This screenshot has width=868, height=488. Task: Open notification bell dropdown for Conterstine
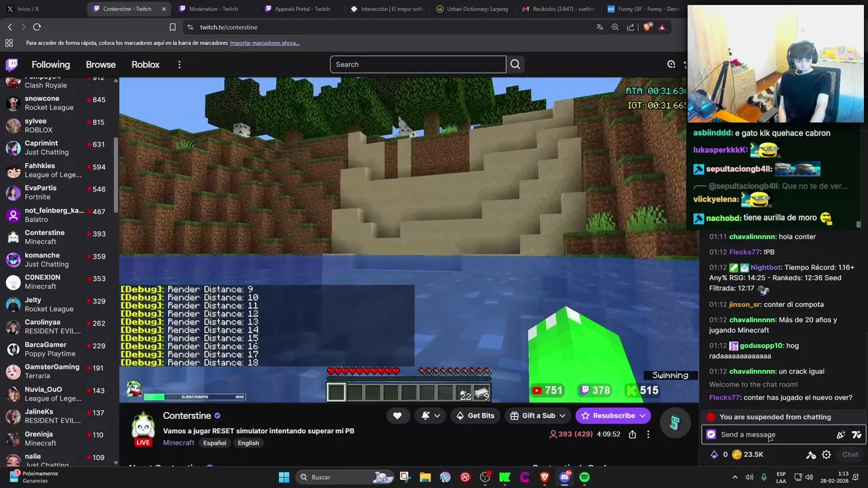pos(431,415)
